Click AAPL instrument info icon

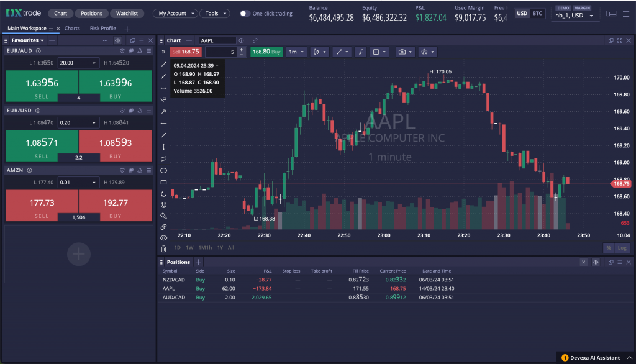242,40
